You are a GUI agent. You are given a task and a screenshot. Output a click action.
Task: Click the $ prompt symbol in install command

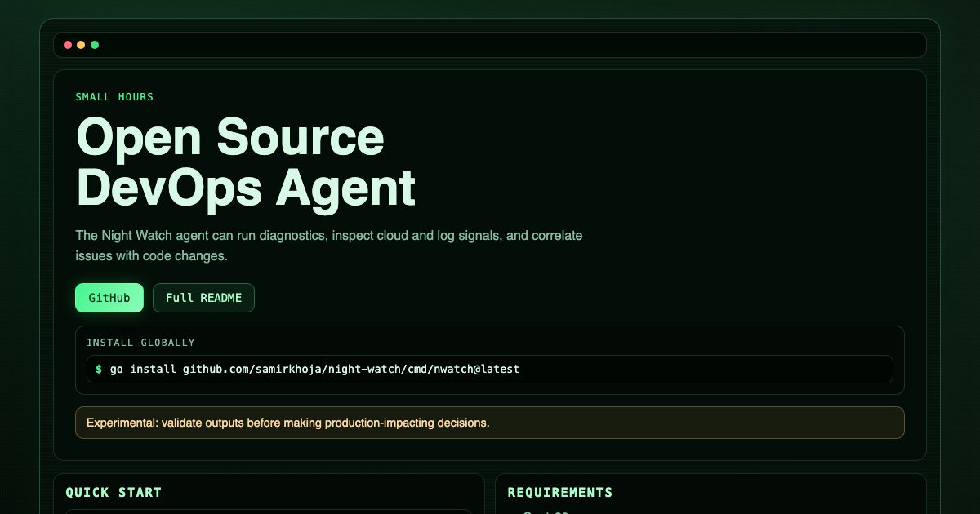(x=99, y=369)
